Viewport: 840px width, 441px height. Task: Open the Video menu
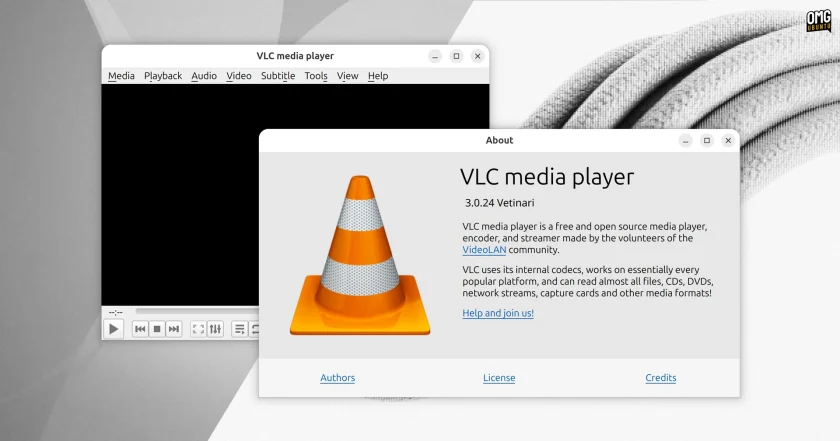point(238,76)
